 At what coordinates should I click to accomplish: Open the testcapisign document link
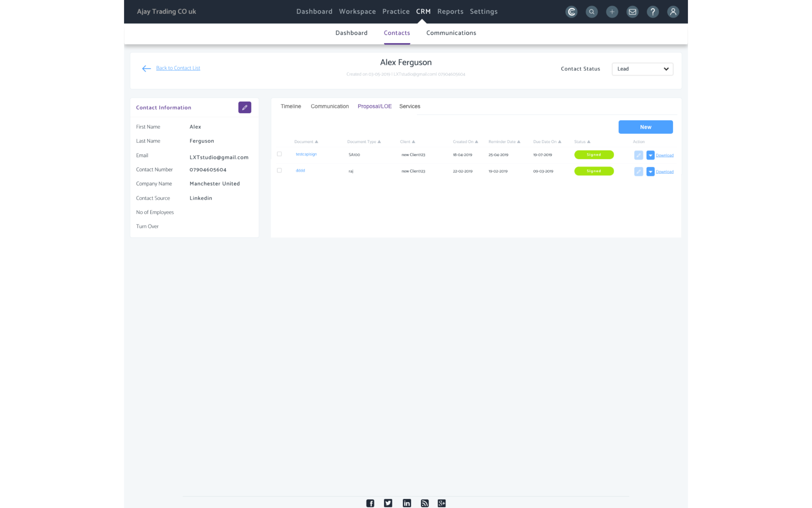(x=306, y=154)
